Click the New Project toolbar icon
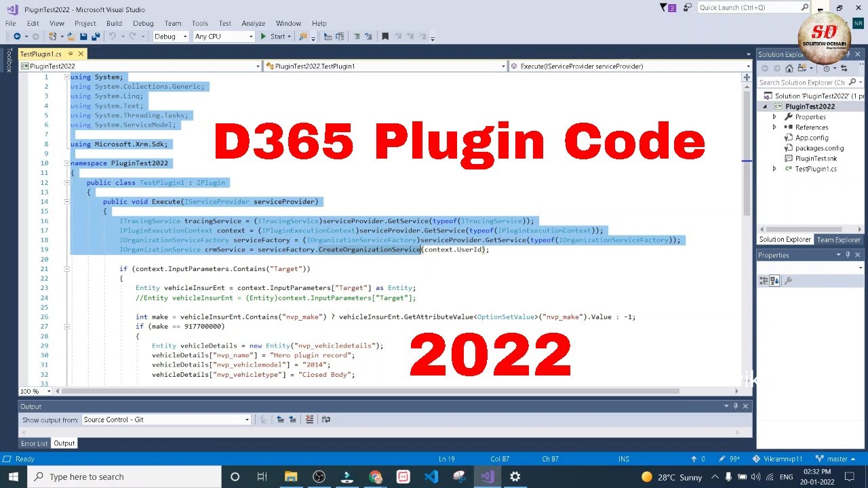The height and width of the screenshot is (488, 868). click(52, 37)
